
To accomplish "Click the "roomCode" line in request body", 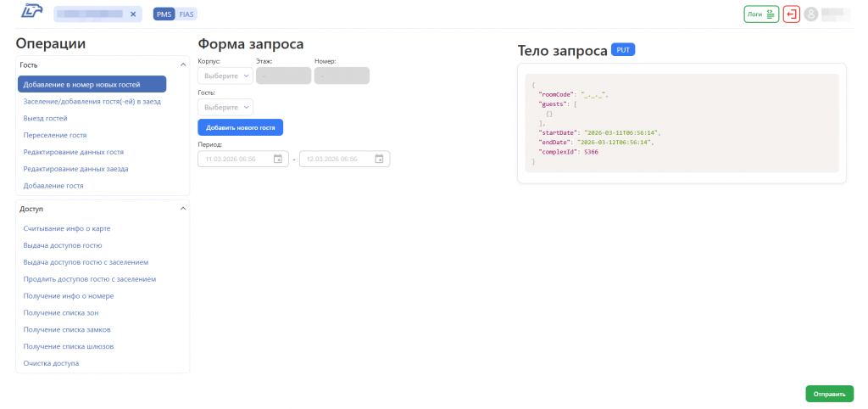I will pos(574,95).
